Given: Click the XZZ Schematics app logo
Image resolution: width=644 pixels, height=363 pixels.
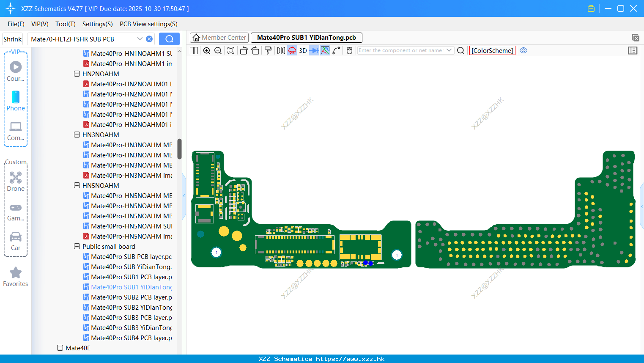Looking at the screenshot, I should pyautogui.click(x=11, y=8).
